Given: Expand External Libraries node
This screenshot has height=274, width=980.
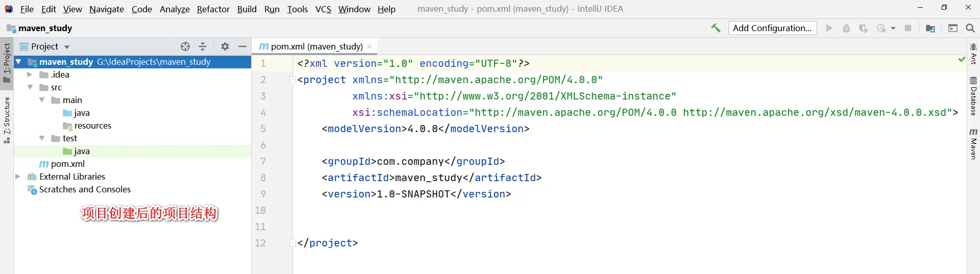Looking at the screenshot, I should 18,177.
